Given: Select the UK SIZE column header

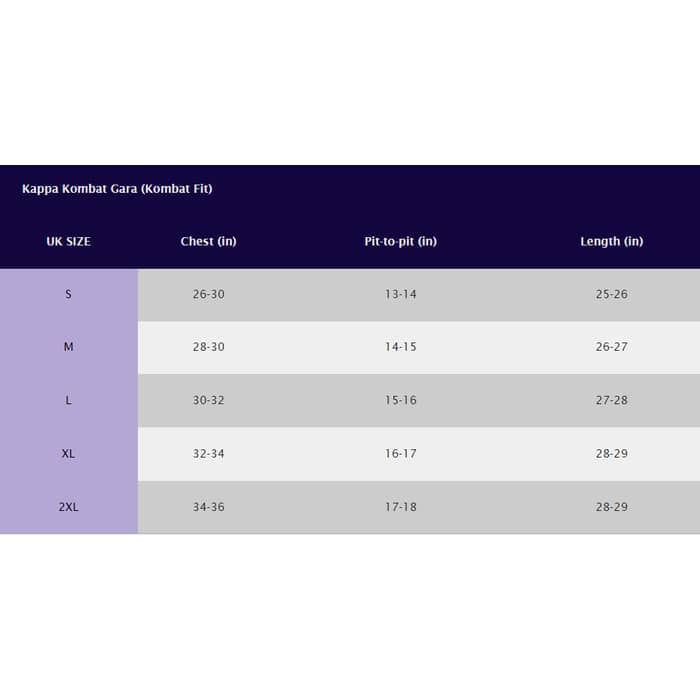Looking at the screenshot, I should point(68,242).
